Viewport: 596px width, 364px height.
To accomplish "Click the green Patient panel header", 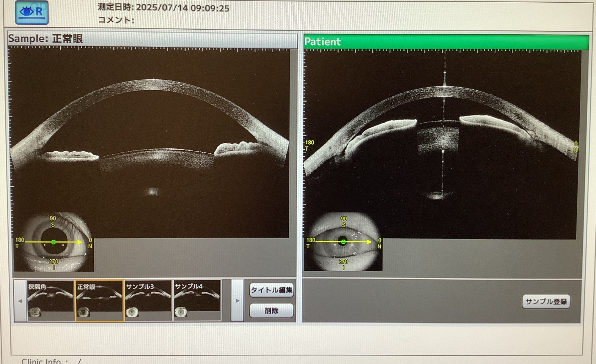I will pos(446,42).
